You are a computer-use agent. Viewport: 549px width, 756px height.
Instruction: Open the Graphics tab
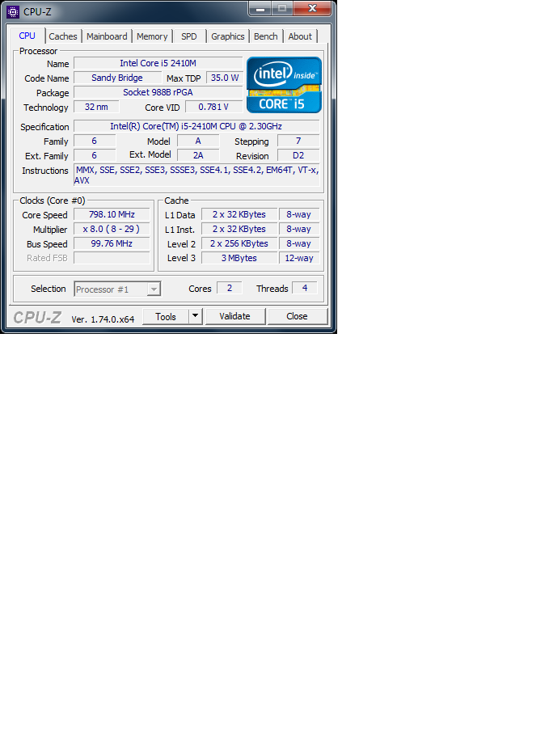tap(227, 36)
